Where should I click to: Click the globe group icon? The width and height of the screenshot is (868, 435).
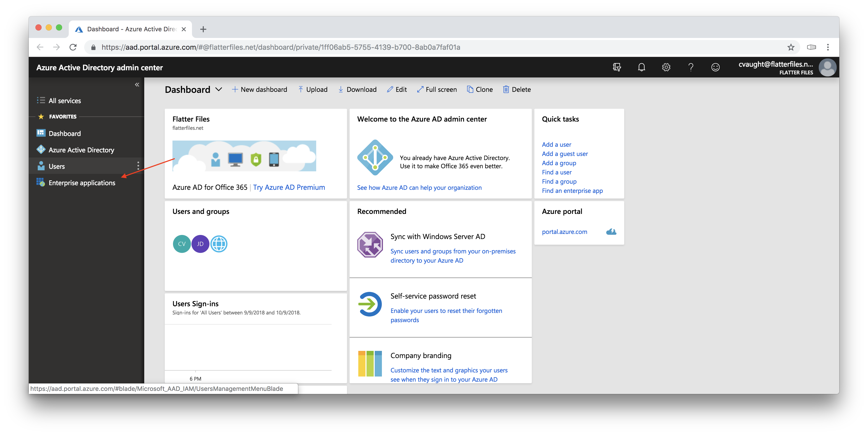pos(219,244)
